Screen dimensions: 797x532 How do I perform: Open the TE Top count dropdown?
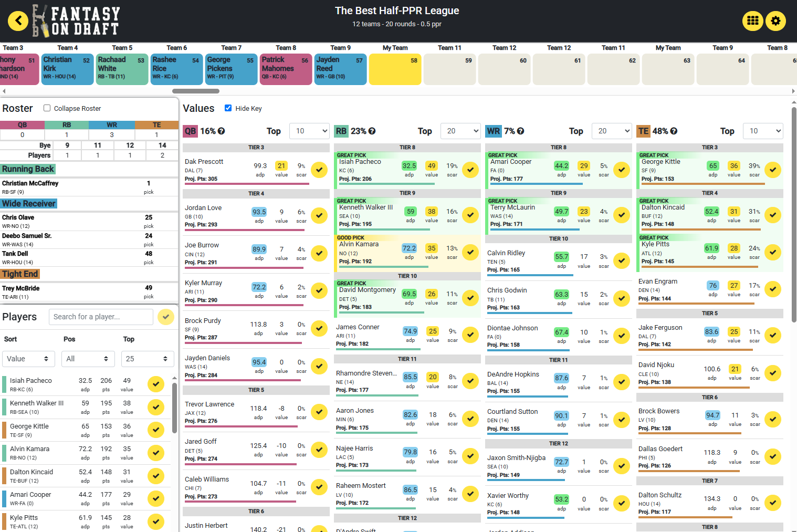coord(763,131)
